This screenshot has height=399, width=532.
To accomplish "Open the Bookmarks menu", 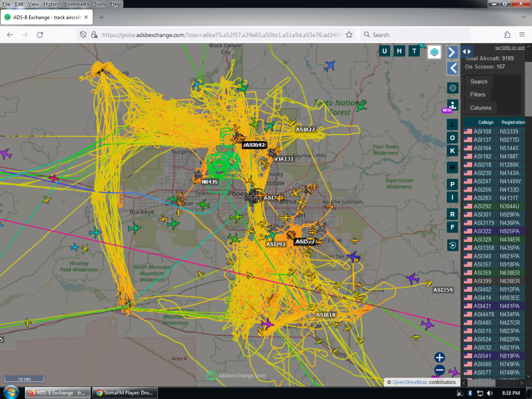I will (76, 4).
